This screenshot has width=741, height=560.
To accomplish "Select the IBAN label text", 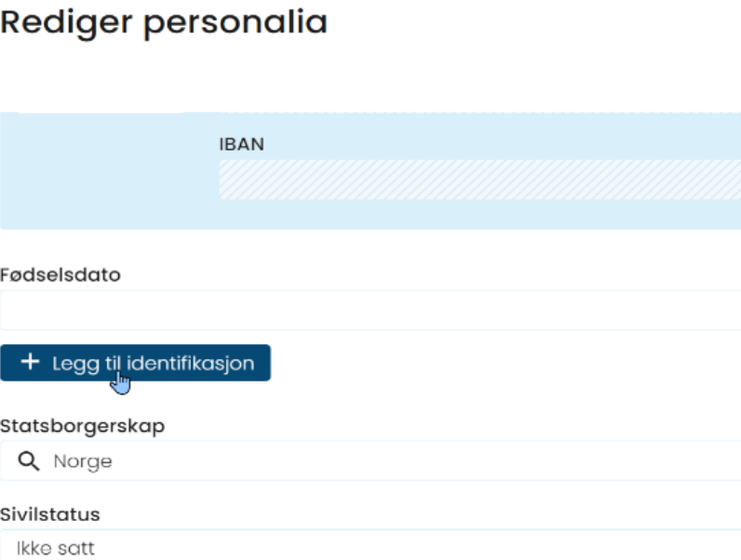I will click(241, 144).
